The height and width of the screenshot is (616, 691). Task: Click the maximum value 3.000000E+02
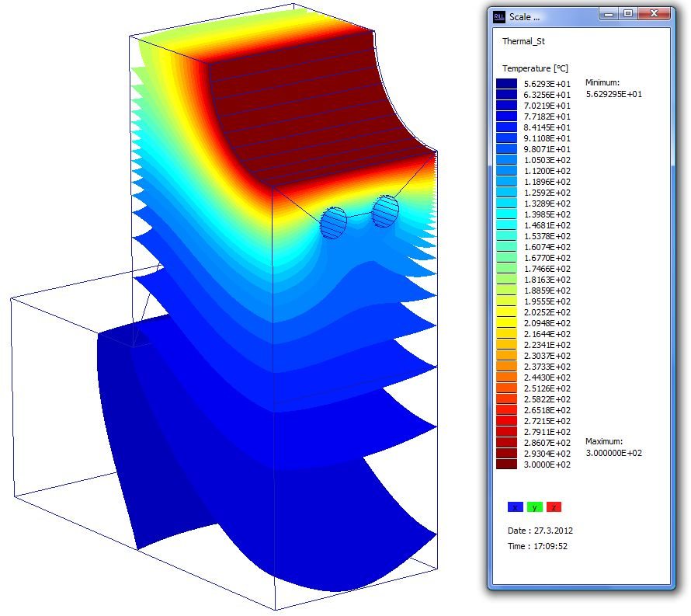614,453
